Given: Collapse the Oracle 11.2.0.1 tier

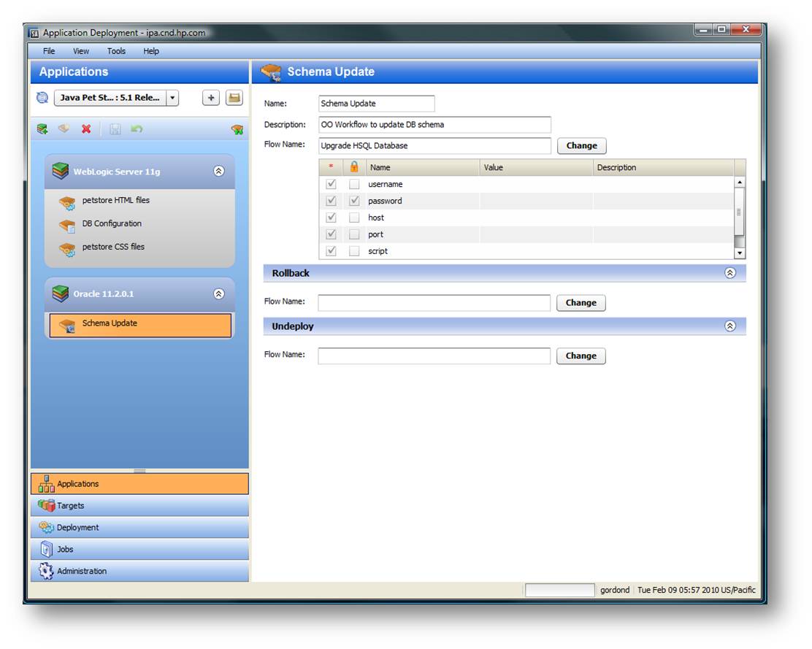Looking at the screenshot, I should (219, 294).
